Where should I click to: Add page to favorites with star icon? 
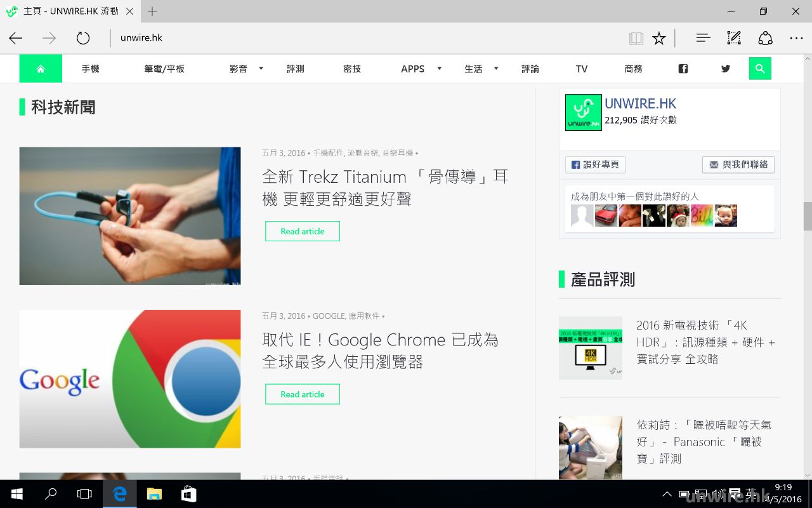click(659, 38)
